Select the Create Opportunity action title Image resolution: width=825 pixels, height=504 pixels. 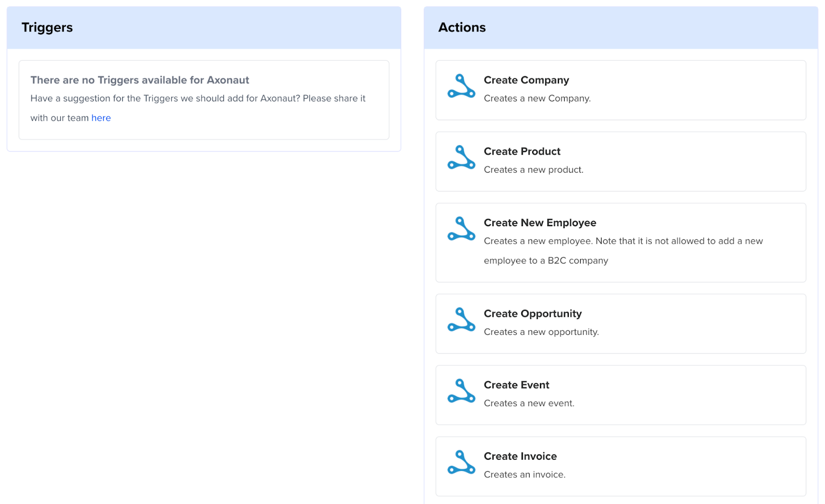[533, 314]
